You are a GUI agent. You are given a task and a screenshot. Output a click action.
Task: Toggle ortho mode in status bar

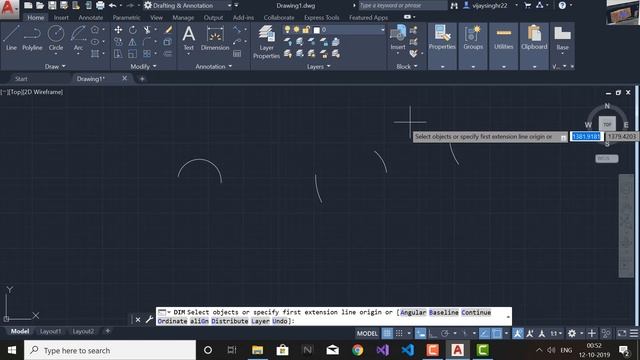pos(433,333)
